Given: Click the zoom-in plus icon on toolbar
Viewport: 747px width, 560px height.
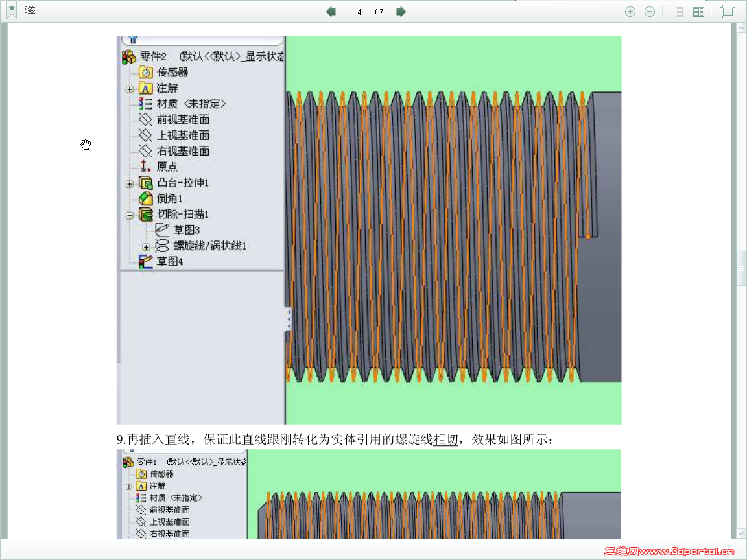Looking at the screenshot, I should pos(630,11).
